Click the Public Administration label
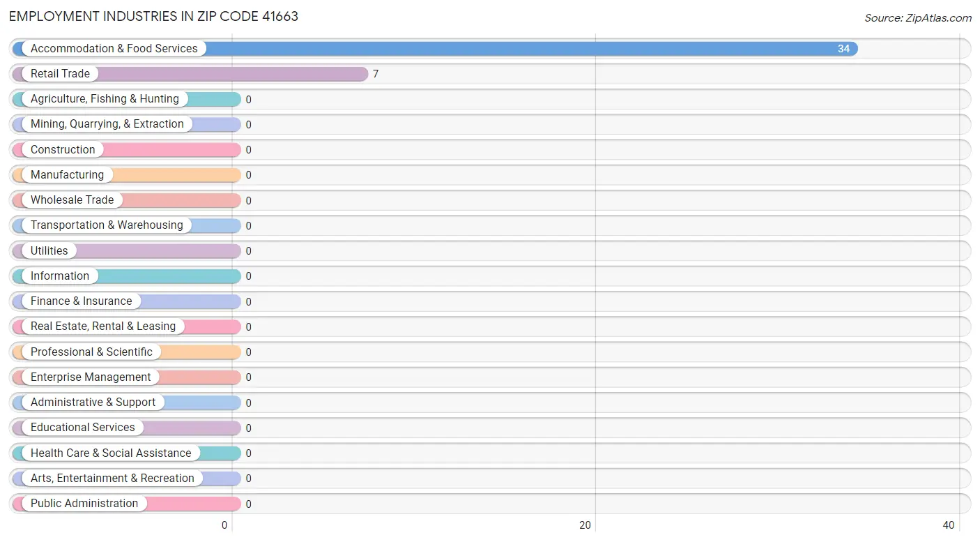980x542 pixels. coord(84,504)
